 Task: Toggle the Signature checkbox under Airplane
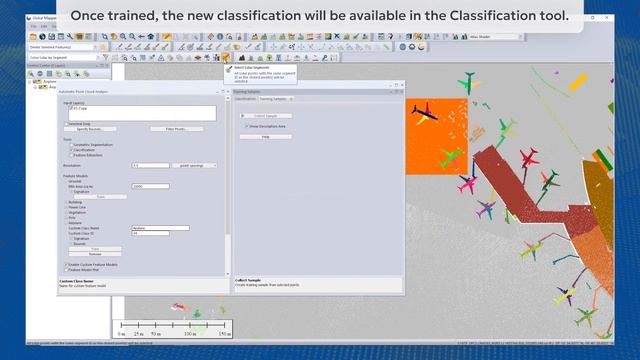click(71, 238)
